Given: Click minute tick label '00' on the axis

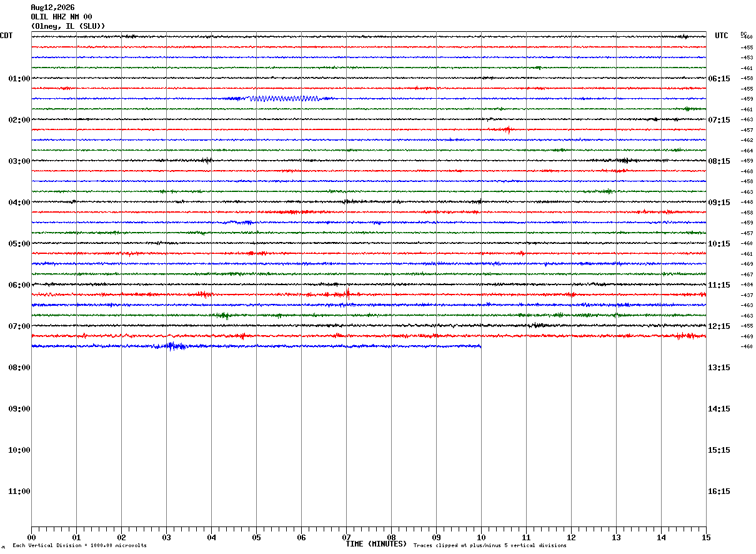Looking at the screenshot, I should click(x=31, y=538).
